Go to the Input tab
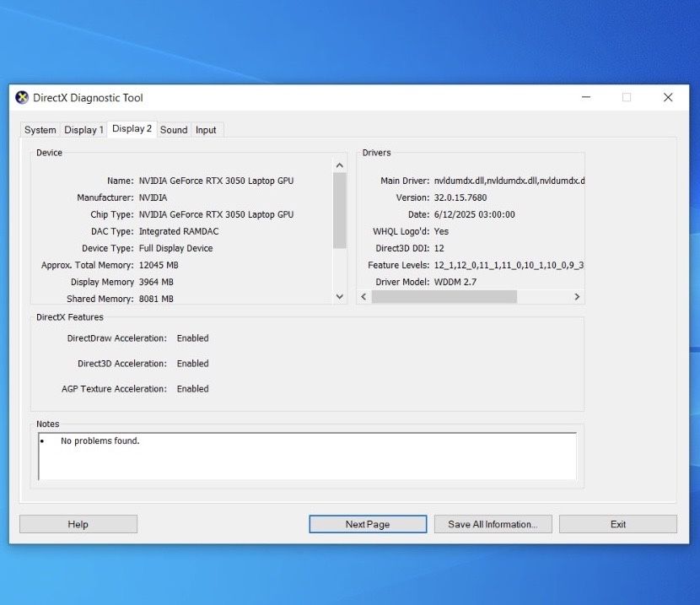The height and width of the screenshot is (605, 700). [206, 130]
